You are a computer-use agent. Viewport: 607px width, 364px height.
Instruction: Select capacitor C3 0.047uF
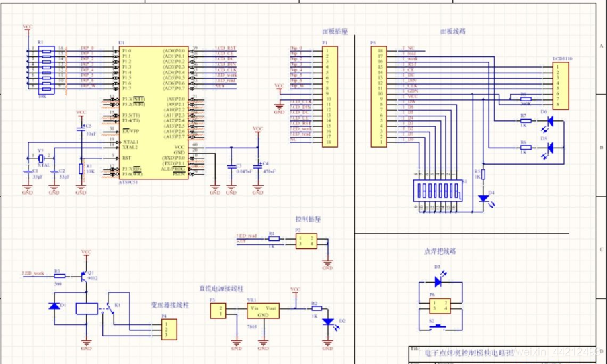pyautogui.click(x=231, y=166)
